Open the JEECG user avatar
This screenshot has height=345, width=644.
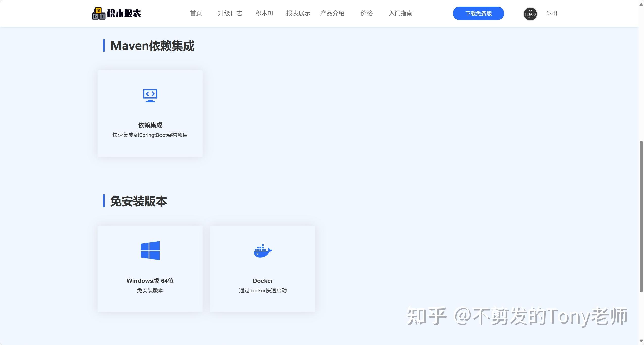tap(530, 14)
